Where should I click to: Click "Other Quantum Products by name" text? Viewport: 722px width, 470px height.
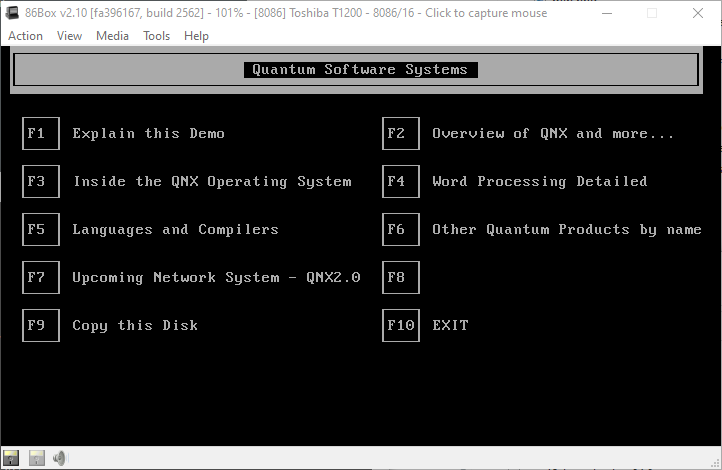click(566, 229)
